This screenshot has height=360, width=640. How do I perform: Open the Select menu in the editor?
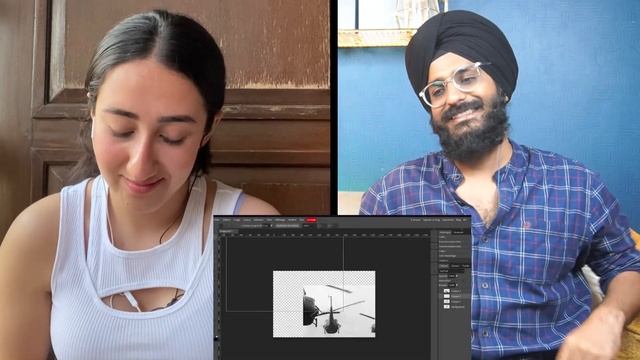coord(258,220)
